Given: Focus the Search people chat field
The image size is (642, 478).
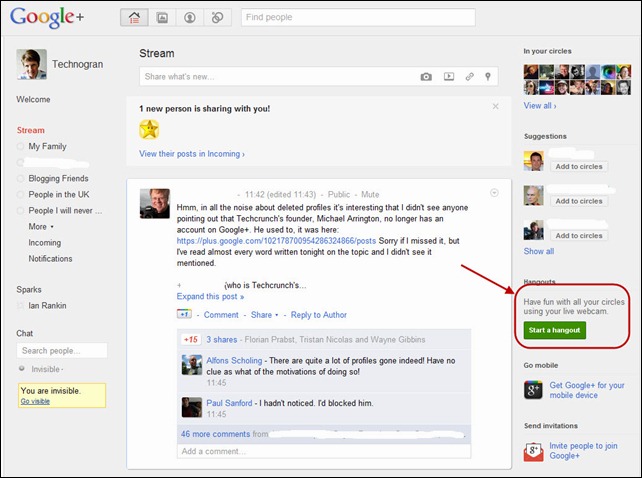Looking at the screenshot, I should tap(62, 351).
